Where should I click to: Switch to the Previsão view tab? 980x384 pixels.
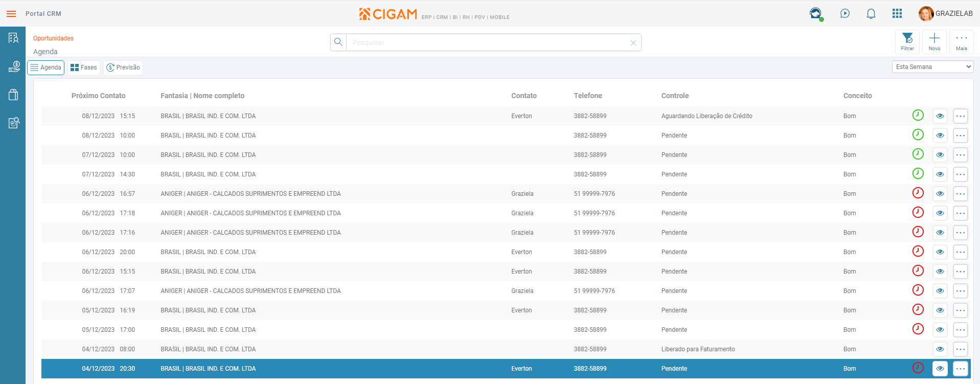pyautogui.click(x=123, y=67)
